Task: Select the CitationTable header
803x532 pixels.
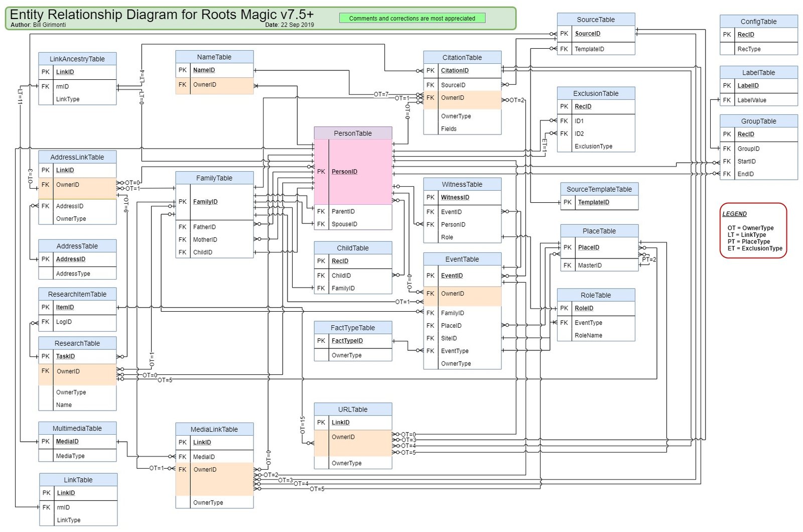Action: 462,58
